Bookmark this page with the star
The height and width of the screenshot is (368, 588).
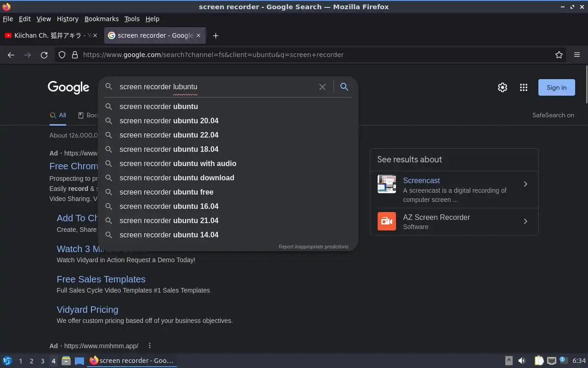click(559, 55)
